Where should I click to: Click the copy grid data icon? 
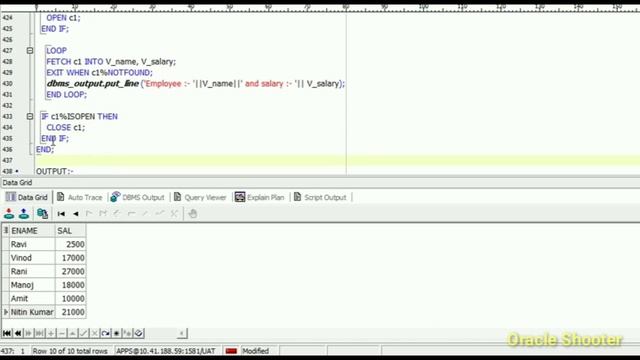tap(42, 213)
